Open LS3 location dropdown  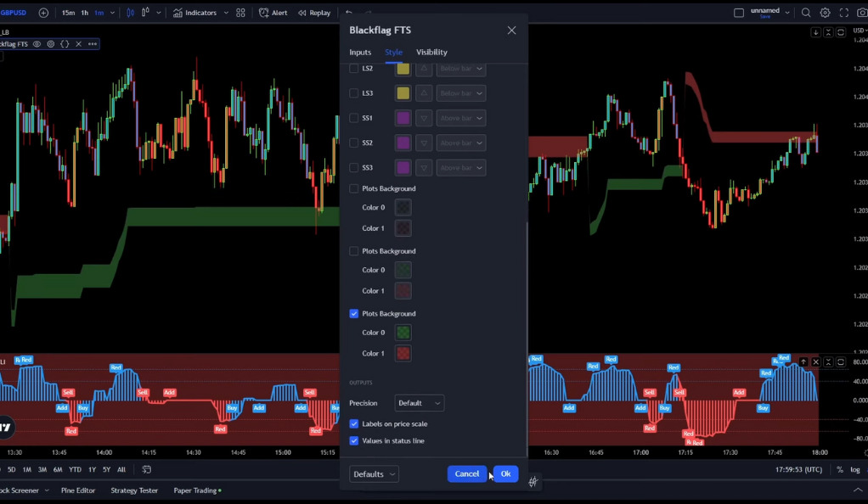tap(461, 93)
